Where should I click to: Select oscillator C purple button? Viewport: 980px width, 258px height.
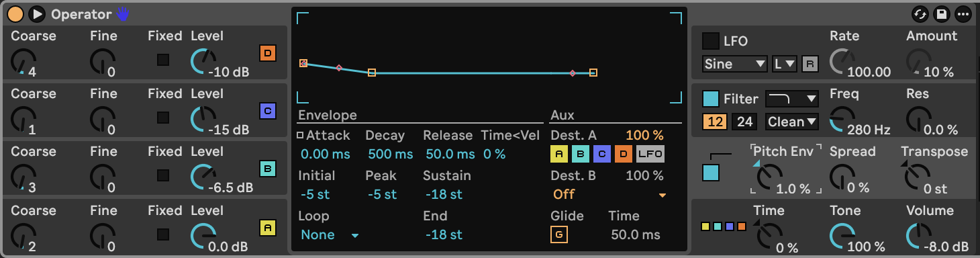(268, 110)
